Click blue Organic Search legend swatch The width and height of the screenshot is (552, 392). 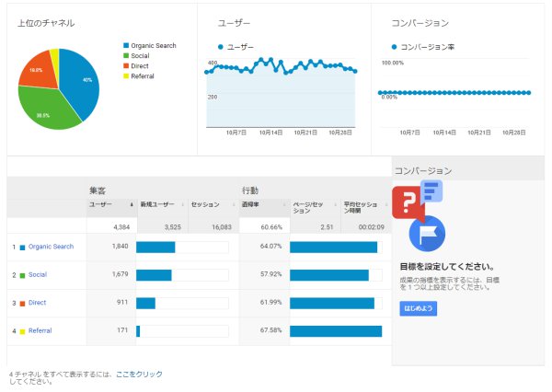tap(126, 45)
